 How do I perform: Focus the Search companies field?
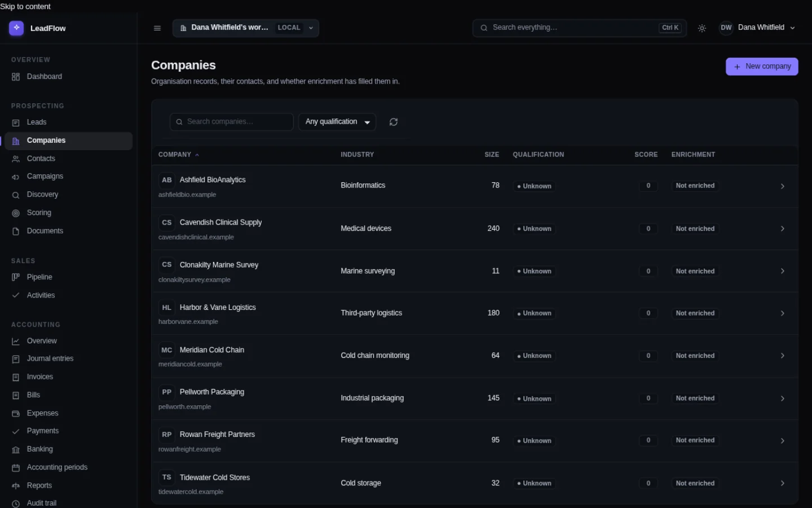tap(232, 122)
